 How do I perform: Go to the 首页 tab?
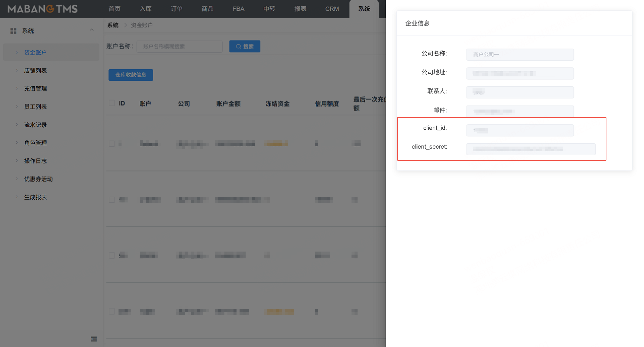tap(114, 9)
